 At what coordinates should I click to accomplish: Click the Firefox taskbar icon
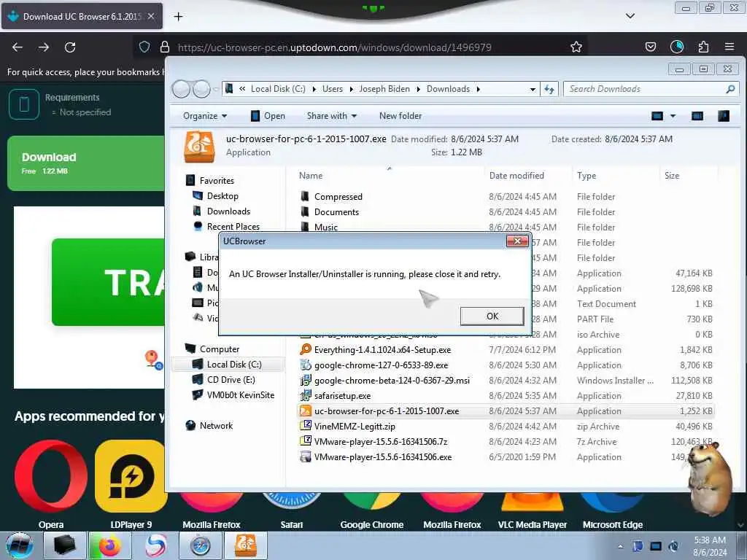pos(109,545)
